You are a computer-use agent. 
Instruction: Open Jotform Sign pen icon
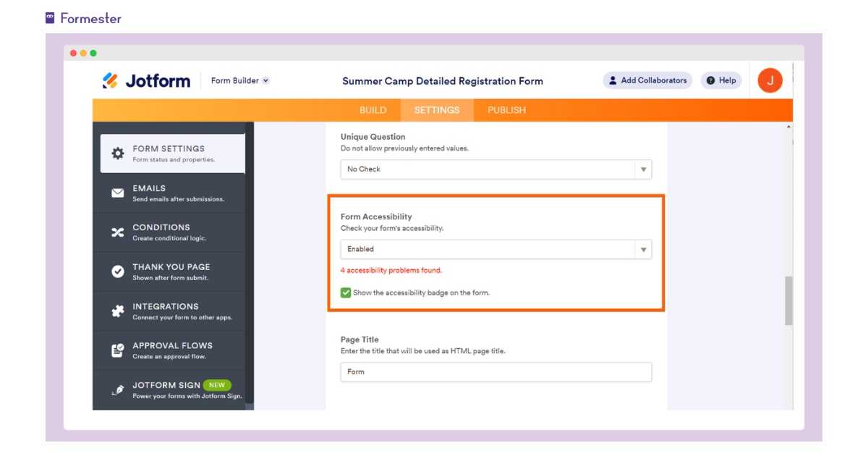pos(118,389)
